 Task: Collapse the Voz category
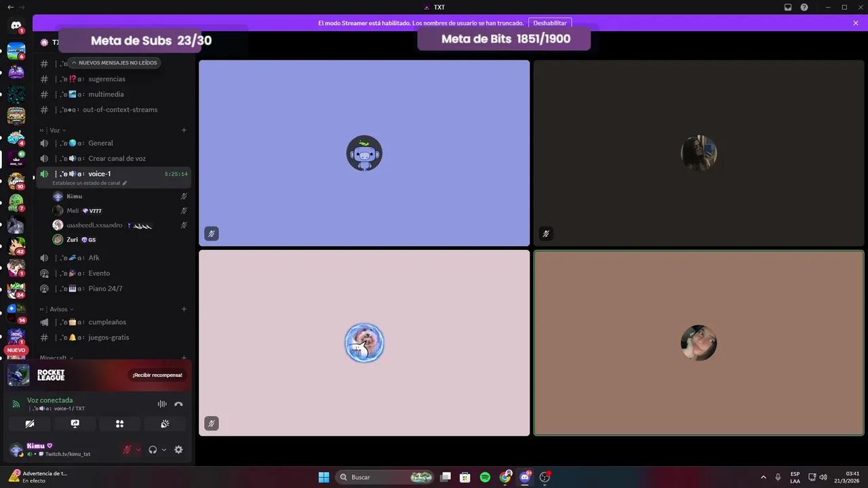(x=54, y=130)
